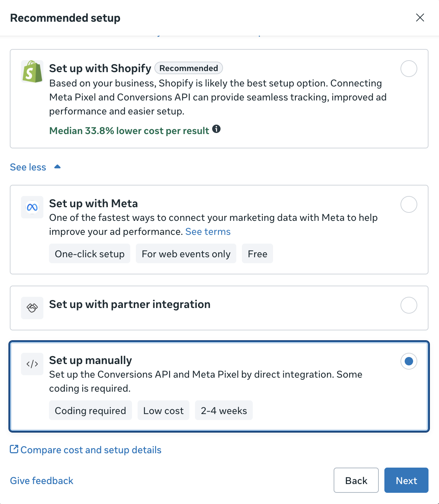Image resolution: width=439 pixels, height=504 pixels.
Task: Go back with the Back button
Action: pyautogui.click(x=356, y=480)
